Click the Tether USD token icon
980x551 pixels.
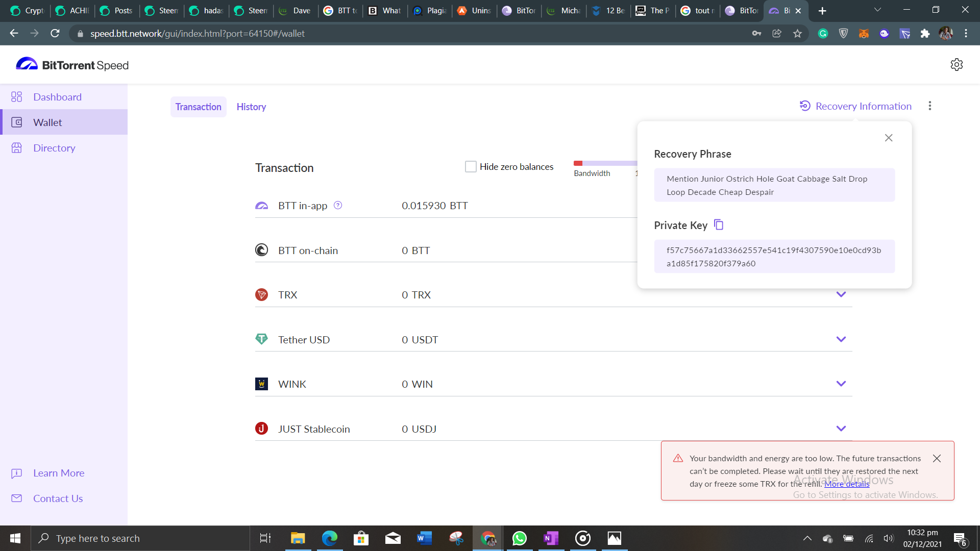[x=261, y=339]
